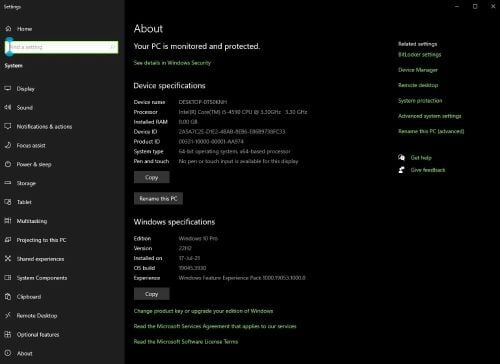Click the Clipboard icon
500x364 pixels.
pyautogui.click(x=8, y=296)
